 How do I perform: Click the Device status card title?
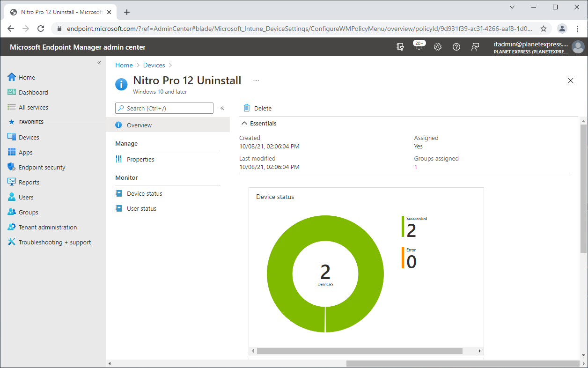point(275,197)
